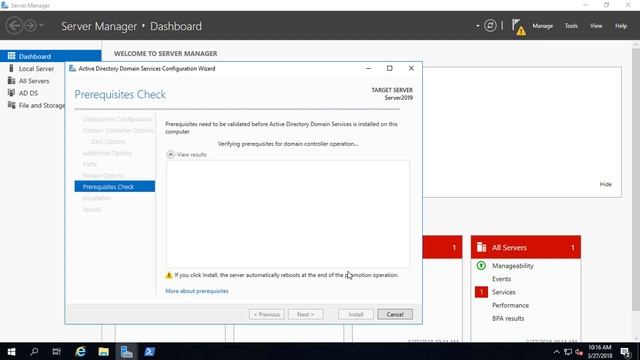This screenshot has width=640, height=360.
Task: Open the All Servers tile header
Action: 526,247
